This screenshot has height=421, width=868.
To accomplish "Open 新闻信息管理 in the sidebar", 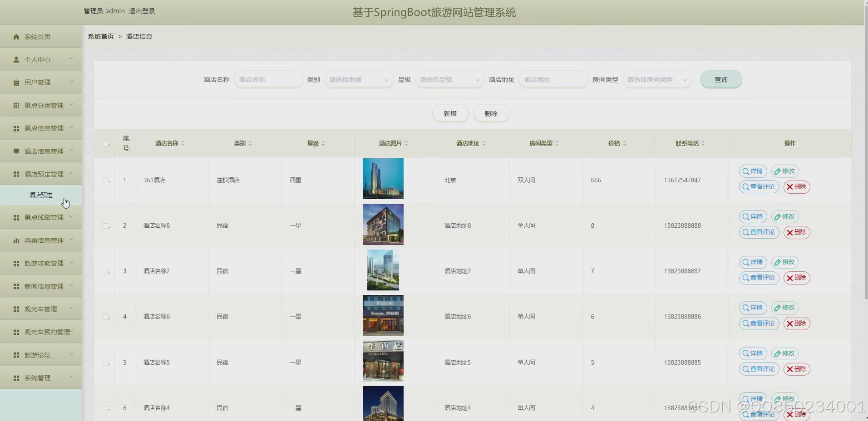I will [x=41, y=286].
